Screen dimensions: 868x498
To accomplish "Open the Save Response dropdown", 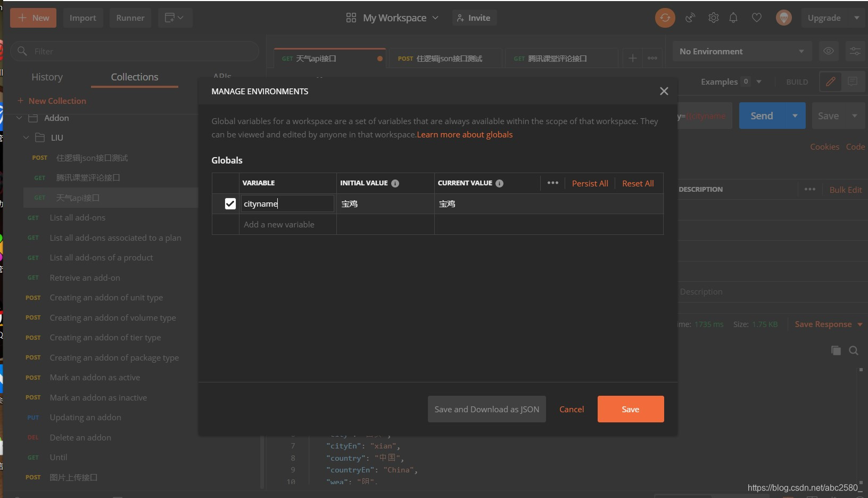I will [x=828, y=324].
